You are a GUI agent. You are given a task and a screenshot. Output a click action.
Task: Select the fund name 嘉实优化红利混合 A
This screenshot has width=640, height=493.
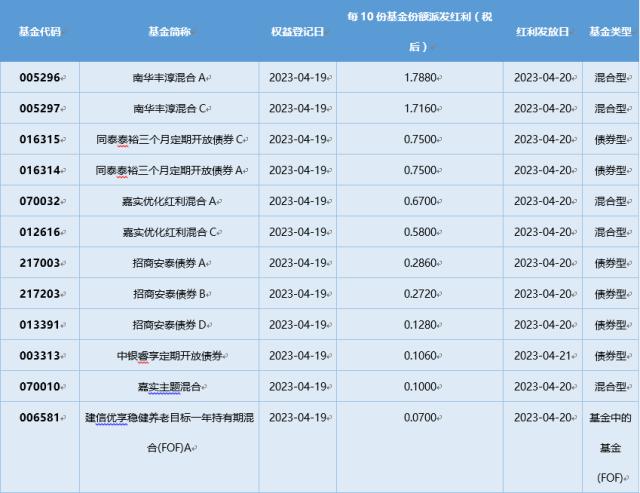169,201
